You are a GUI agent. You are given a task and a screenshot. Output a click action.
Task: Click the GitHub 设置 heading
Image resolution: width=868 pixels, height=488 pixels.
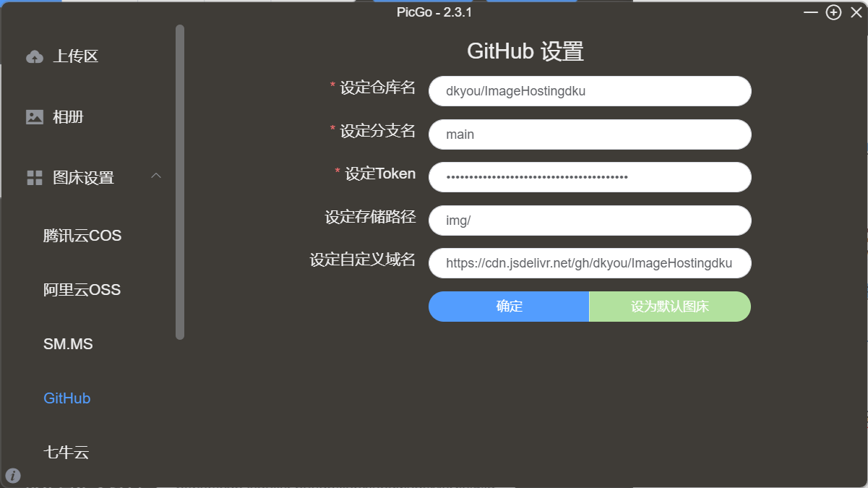(525, 52)
